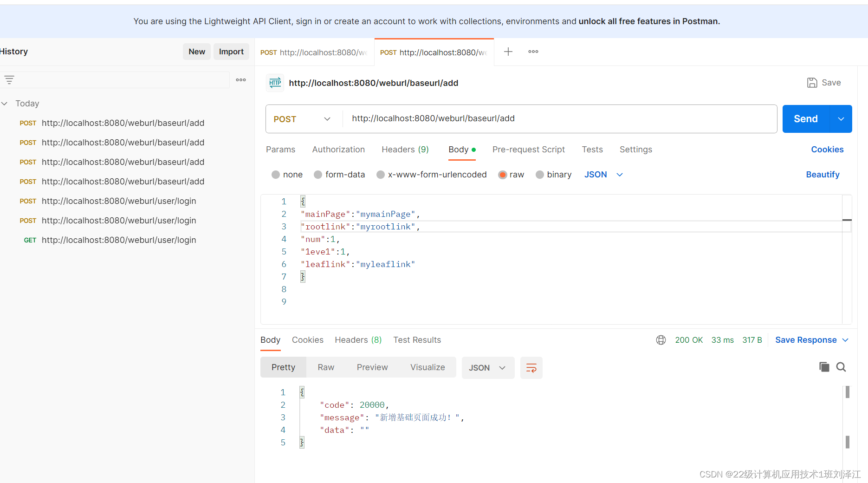Screen dimensions: 868x483
Task: Toggle word wrap icon in response toolbar
Action: point(531,368)
